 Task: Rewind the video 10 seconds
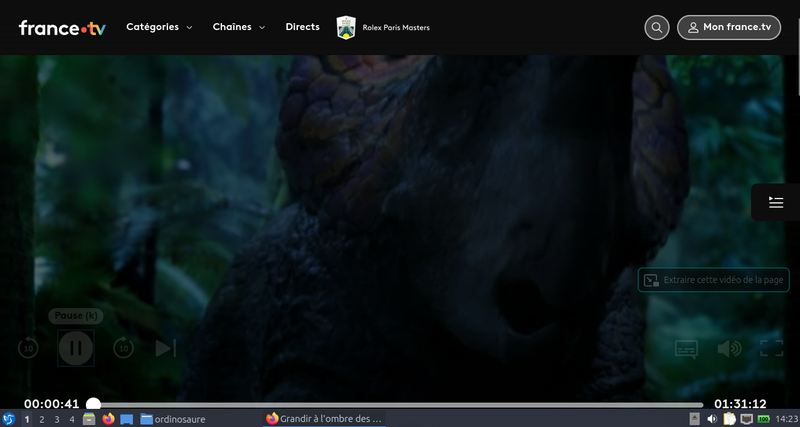tap(28, 348)
